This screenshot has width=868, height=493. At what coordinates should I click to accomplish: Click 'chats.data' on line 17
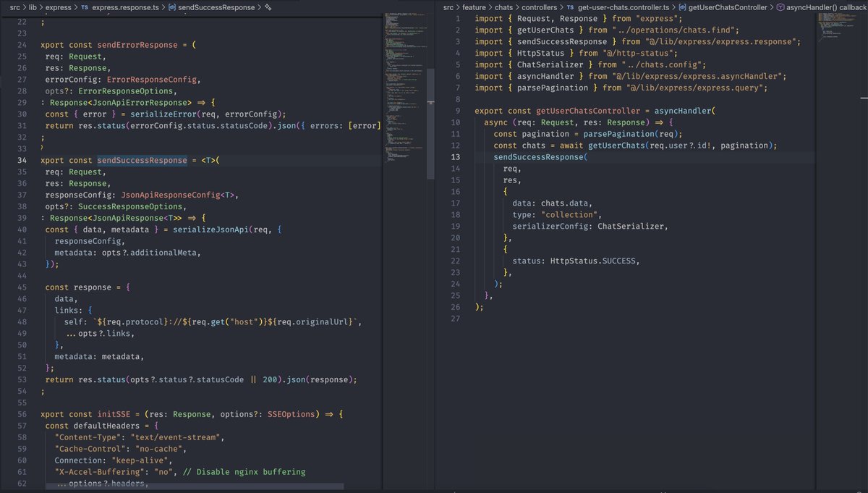pyautogui.click(x=565, y=203)
